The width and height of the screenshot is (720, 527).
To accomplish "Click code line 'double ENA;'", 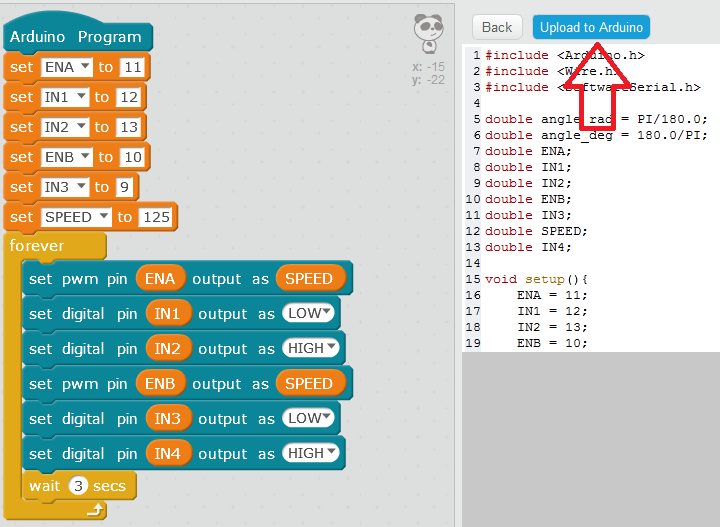I will [528, 151].
